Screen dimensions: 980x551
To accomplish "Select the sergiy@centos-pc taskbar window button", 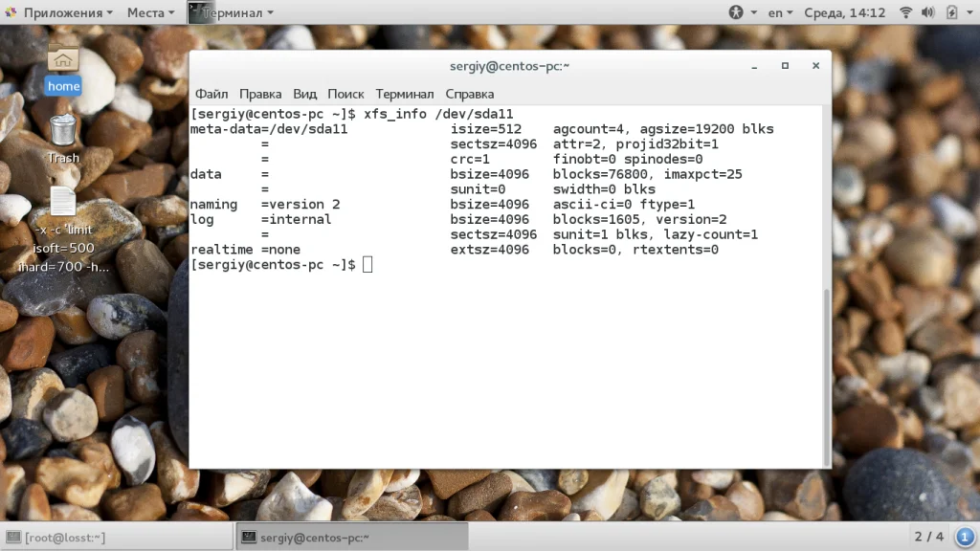I will (352, 537).
